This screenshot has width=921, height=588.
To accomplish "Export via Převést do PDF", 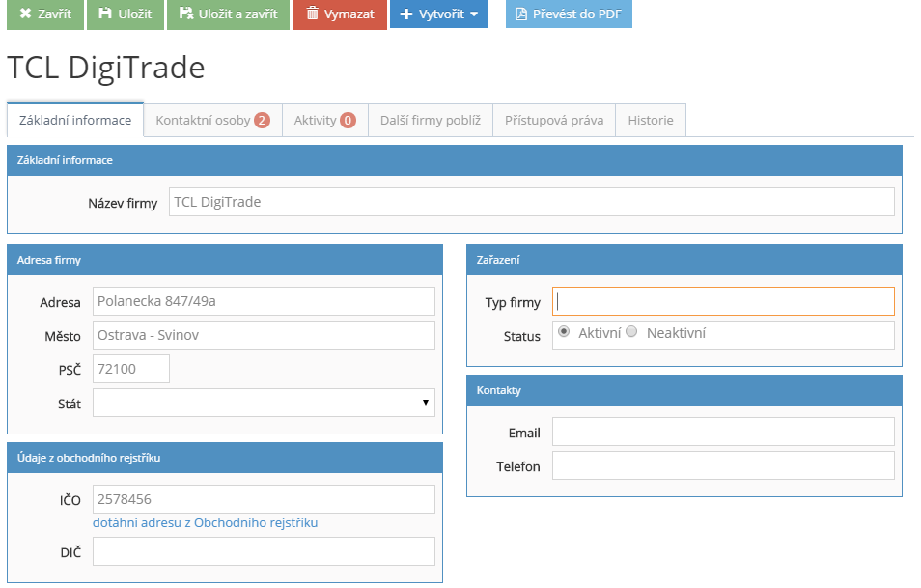I will coord(569,14).
